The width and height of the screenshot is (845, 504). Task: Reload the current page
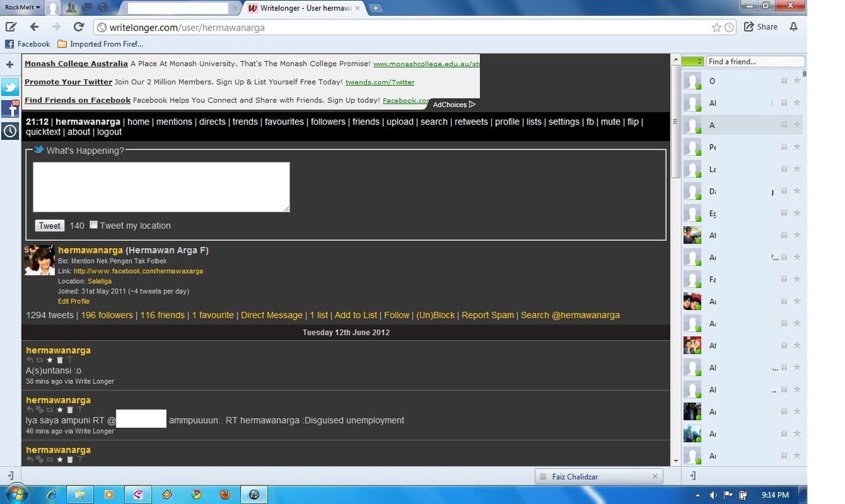click(x=79, y=27)
